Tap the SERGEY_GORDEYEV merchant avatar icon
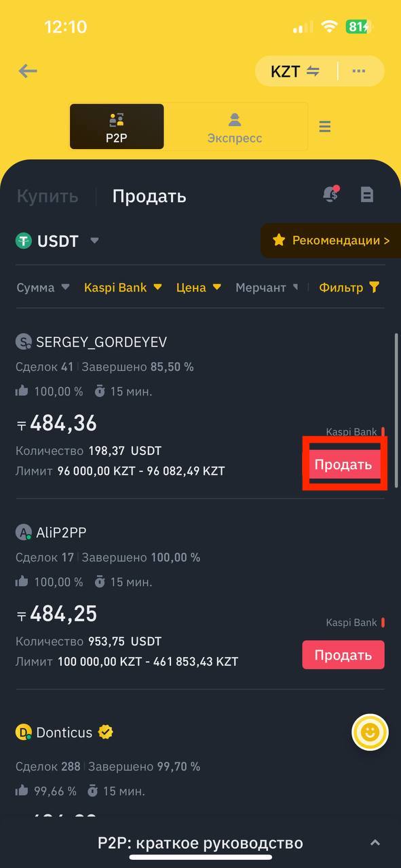The width and height of the screenshot is (401, 868). pos(24,342)
